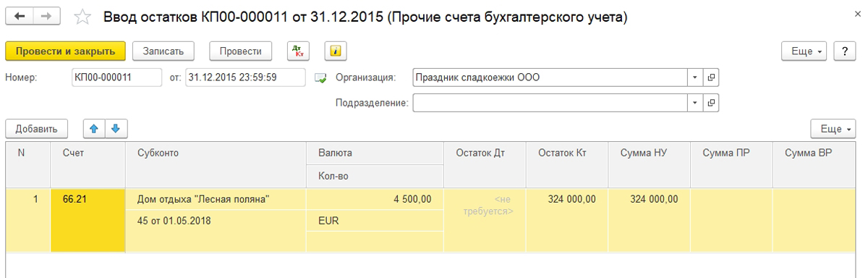Expand the Подразделение dropdown list
868x278 pixels.
point(694,103)
